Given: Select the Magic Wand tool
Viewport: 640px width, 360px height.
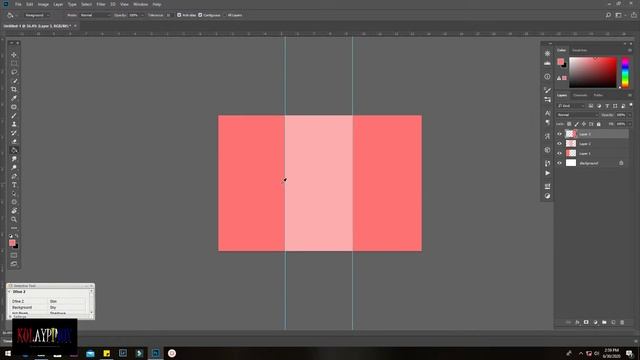Looking at the screenshot, I should pyautogui.click(x=14, y=81).
